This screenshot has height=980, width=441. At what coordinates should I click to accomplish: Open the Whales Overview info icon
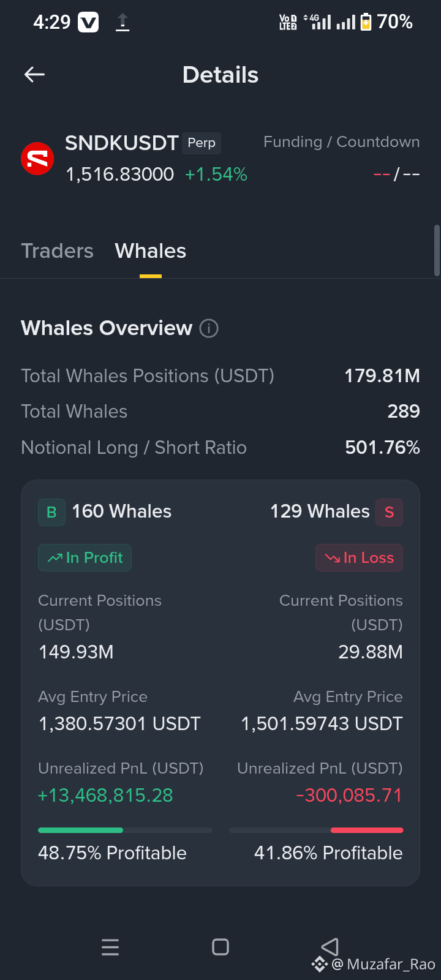(209, 328)
